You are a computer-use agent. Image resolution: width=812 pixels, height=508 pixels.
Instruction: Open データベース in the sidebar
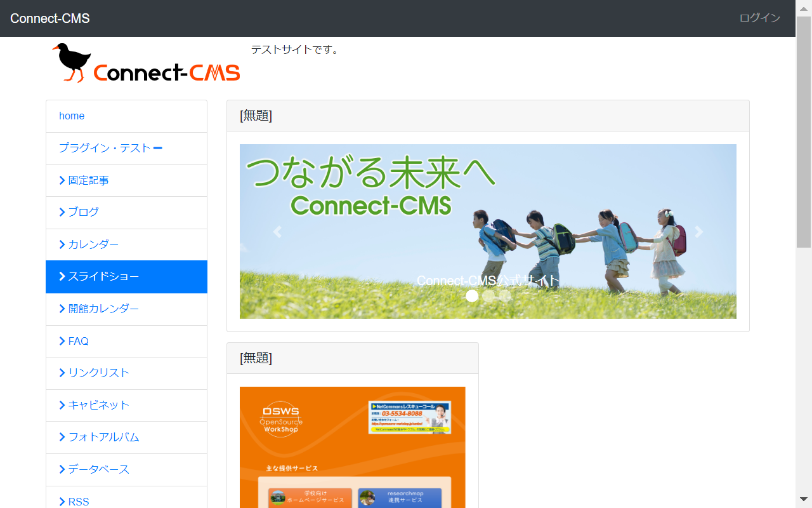tap(126, 470)
